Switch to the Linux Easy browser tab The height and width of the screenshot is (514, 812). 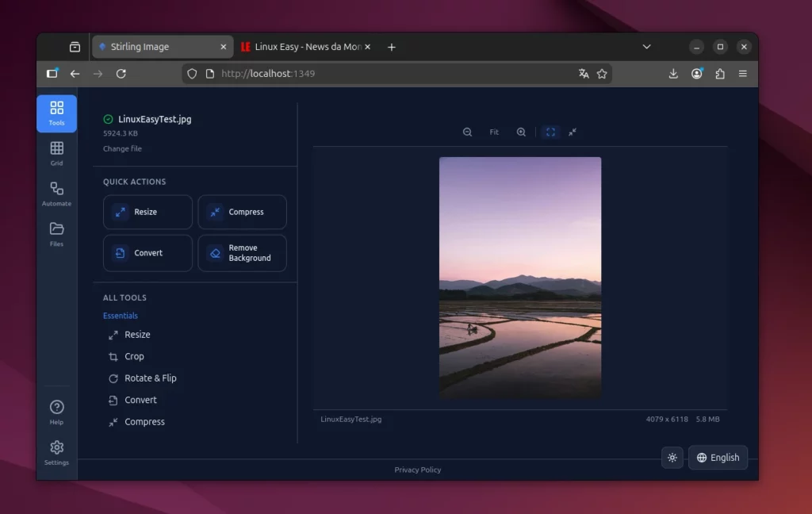[x=301, y=47]
